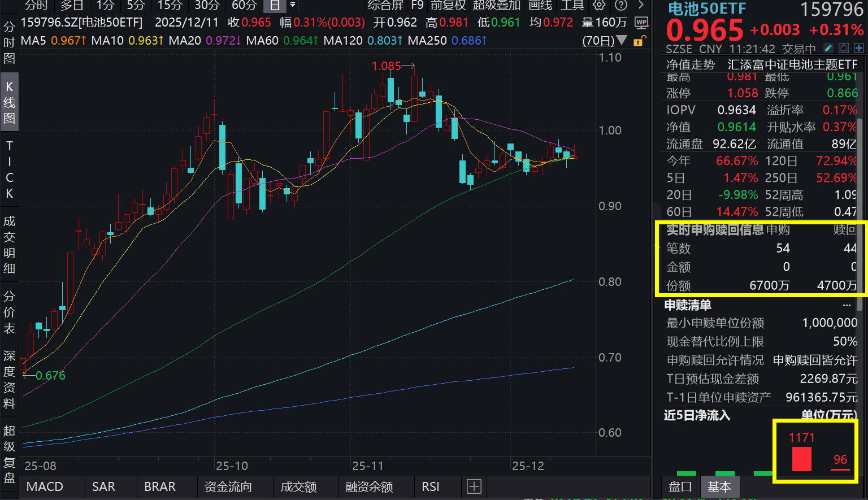Click the F9 button
Image resolution: width=868 pixels, height=500 pixels.
click(x=418, y=6)
